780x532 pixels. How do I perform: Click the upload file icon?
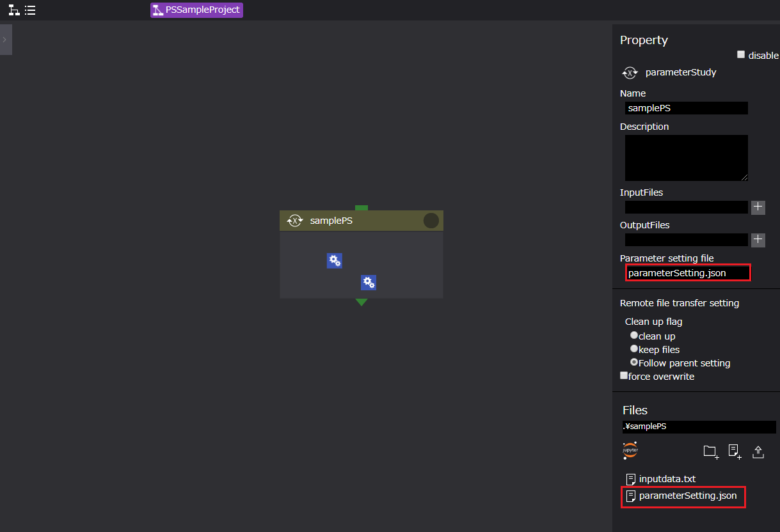(x=758, y=451)
